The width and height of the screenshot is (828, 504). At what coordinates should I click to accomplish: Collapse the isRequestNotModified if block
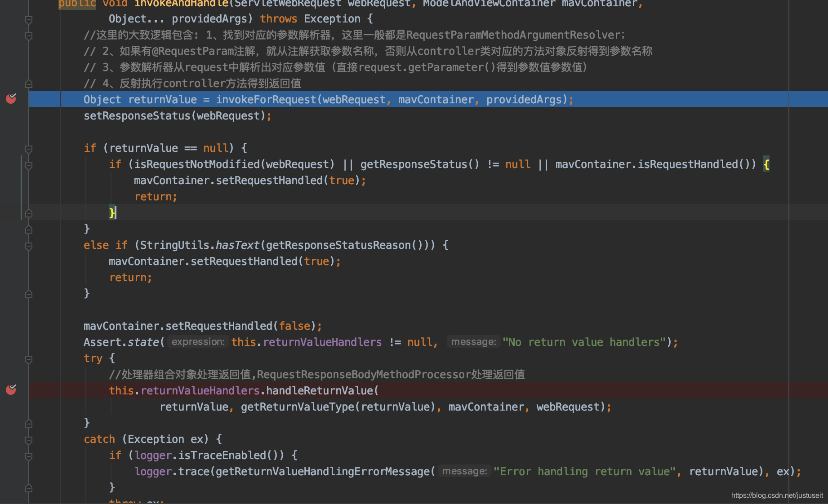[29, 165]
